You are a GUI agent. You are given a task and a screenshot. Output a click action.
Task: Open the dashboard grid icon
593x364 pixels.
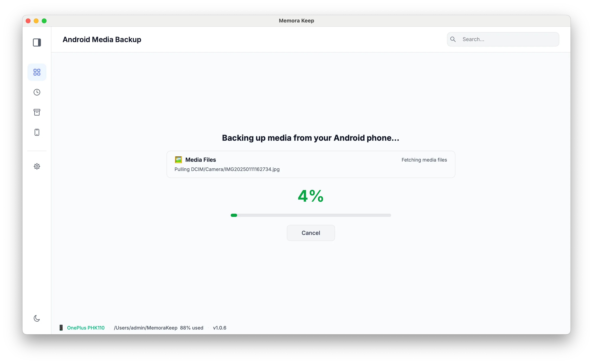[x=37, y=72]
